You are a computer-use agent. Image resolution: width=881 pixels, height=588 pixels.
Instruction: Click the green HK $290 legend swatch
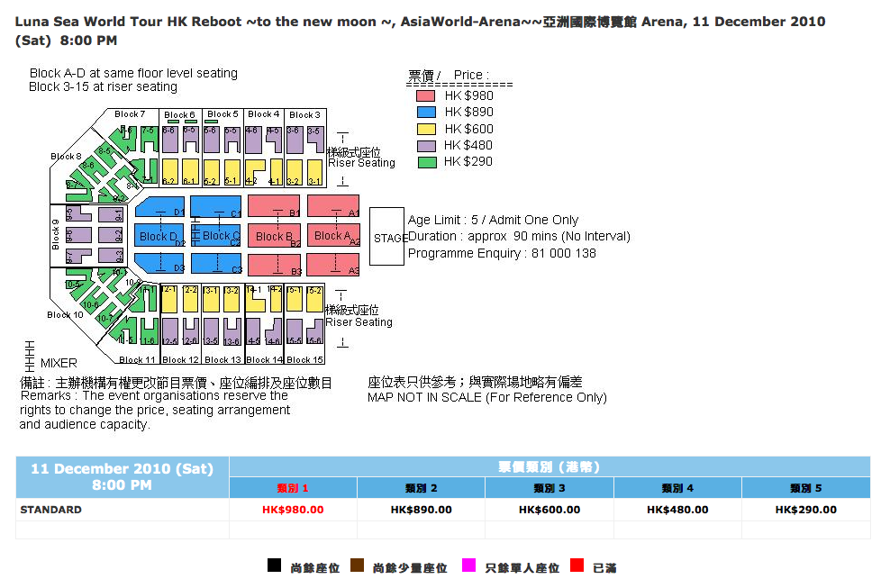[428, 162]
